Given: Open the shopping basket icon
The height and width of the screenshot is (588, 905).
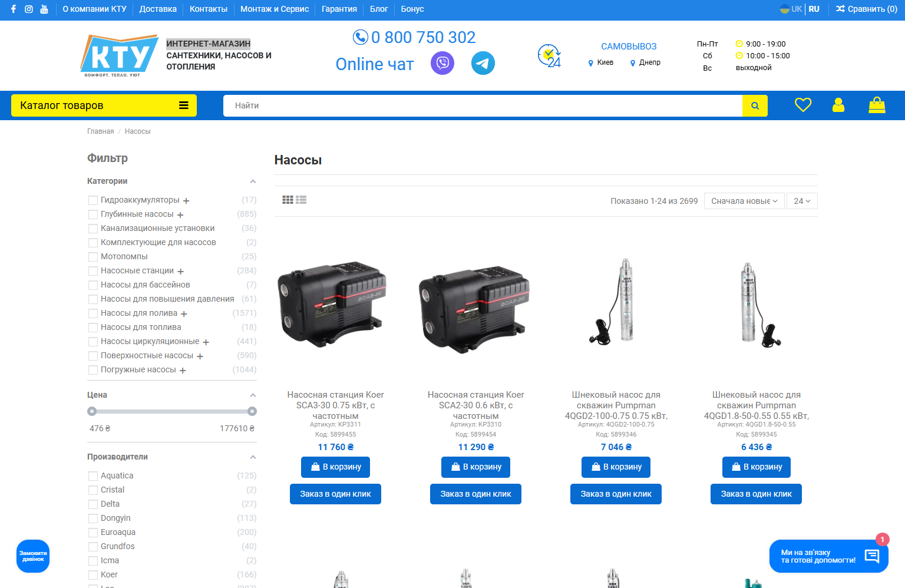Looking at the screenshot, I should tap(877, 105).
